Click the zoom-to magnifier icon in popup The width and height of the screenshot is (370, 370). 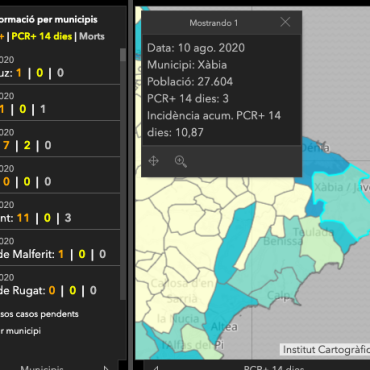click(x=180, y=161)
